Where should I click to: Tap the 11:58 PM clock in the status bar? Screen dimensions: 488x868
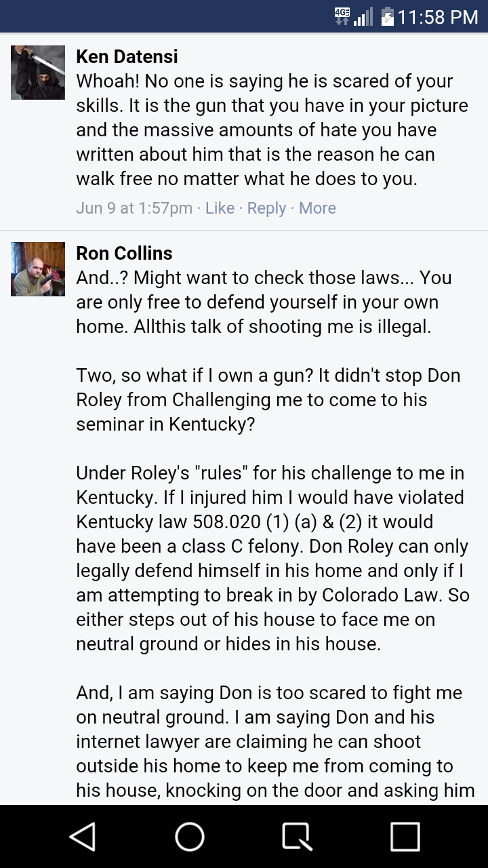point(437,16)
